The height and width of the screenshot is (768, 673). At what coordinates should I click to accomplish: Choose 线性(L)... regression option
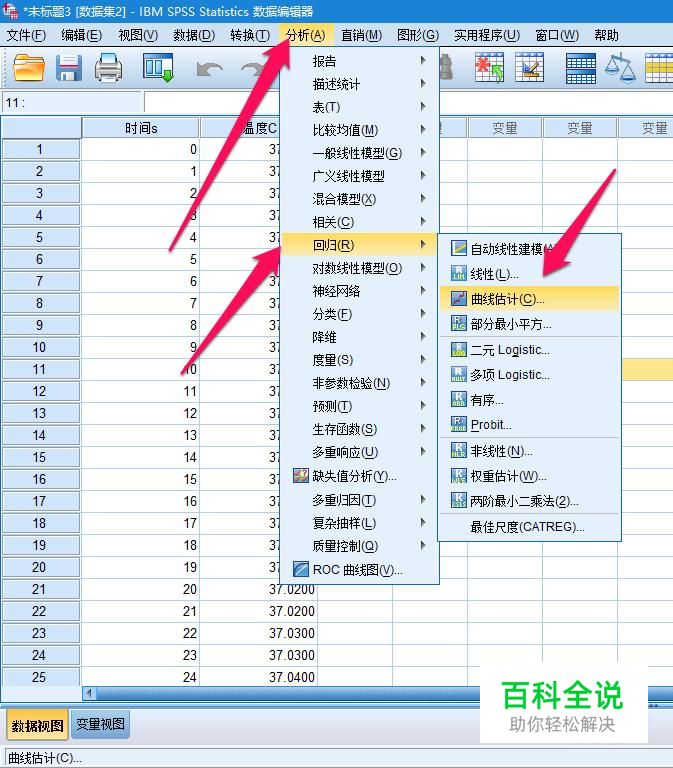529,273
